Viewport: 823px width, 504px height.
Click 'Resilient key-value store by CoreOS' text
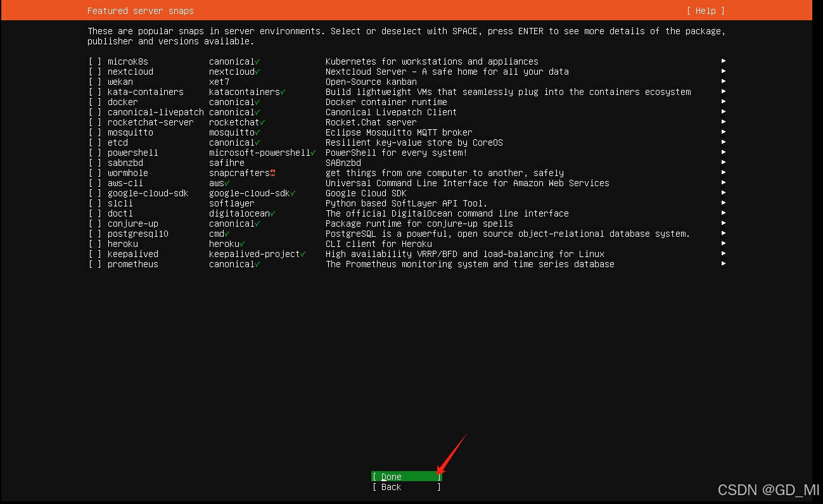tap(414, 142)
